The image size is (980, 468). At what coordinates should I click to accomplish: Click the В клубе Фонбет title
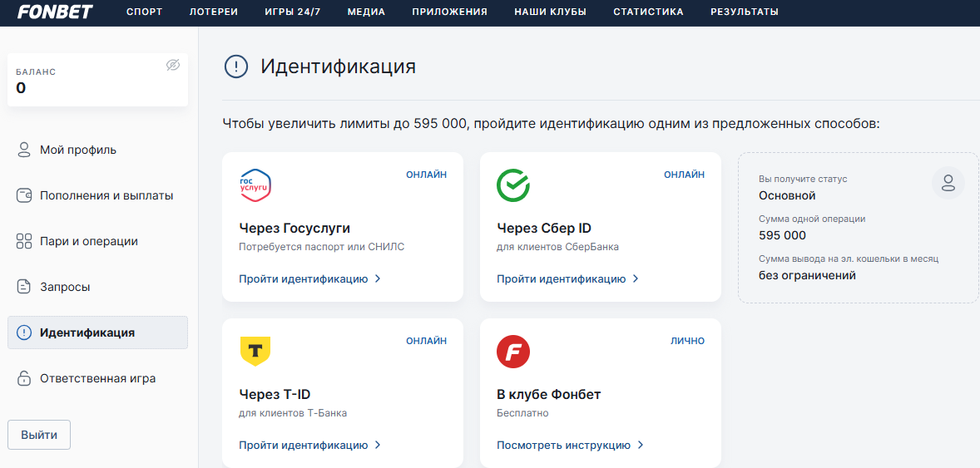[549, 394]
